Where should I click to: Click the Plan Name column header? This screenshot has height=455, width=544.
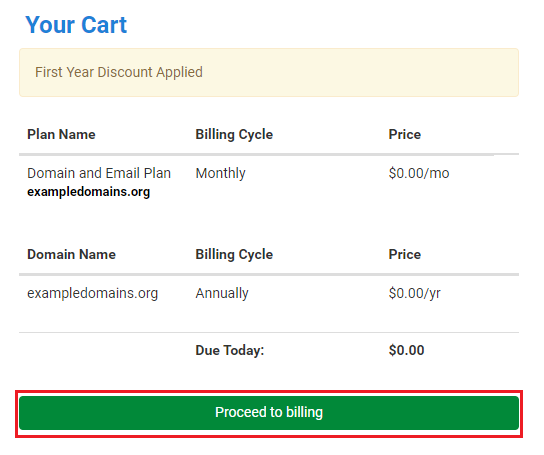click(x=61, y=134)
